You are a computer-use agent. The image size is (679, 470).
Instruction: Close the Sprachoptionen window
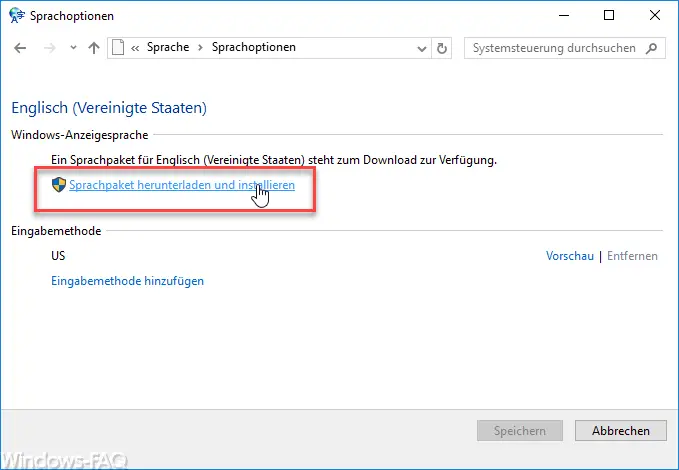(655, 16)
